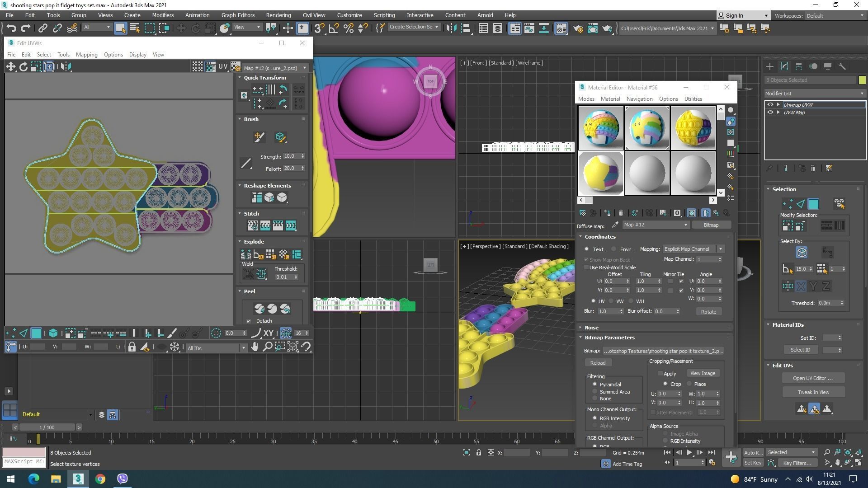The height and width of the screenshot is (488, 868).
Task: Click the Reload bitmap button
Action: pos(597,363)
